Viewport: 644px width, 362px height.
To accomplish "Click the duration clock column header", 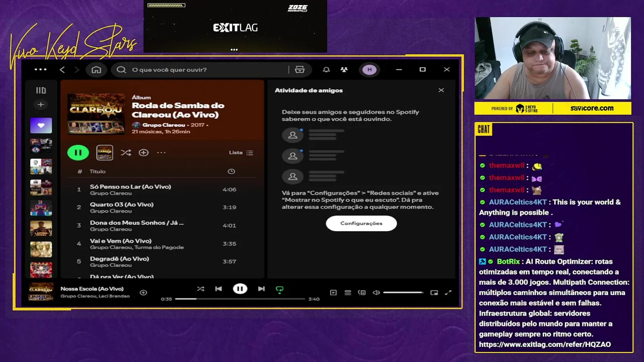I will pyautogui.click(x=231, y=171).
